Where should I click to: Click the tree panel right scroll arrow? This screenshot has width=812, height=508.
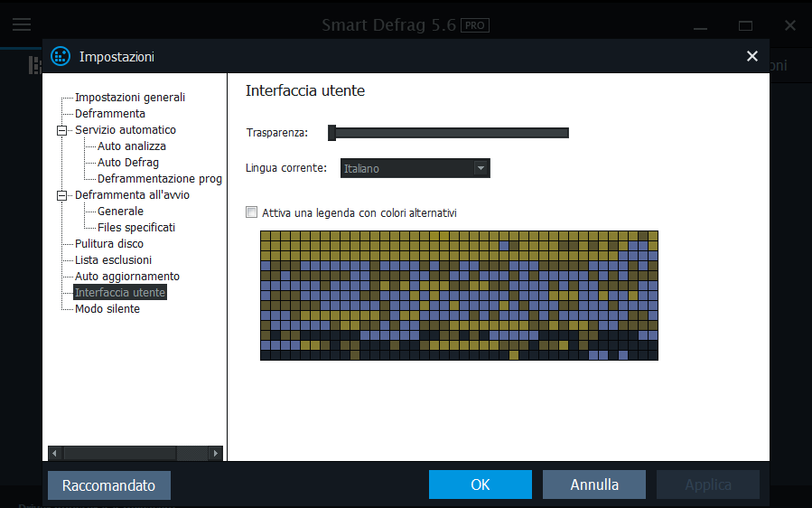point(216,453)
